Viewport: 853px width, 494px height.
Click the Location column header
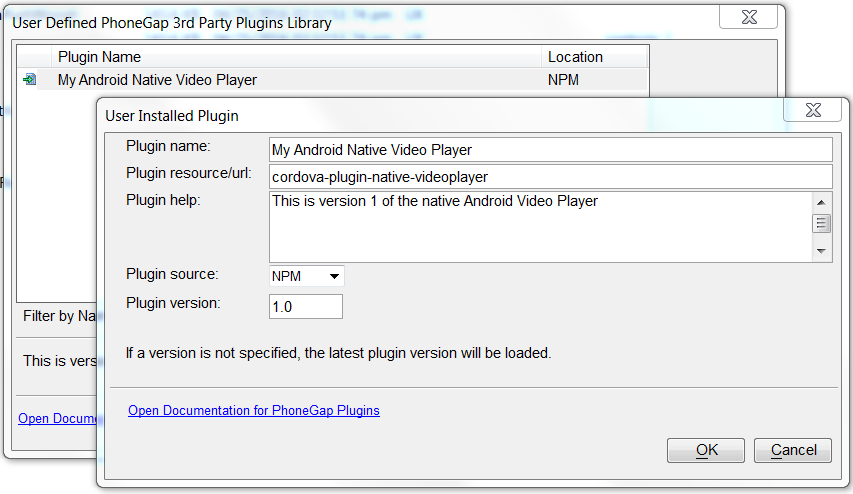tap(594, 57)
